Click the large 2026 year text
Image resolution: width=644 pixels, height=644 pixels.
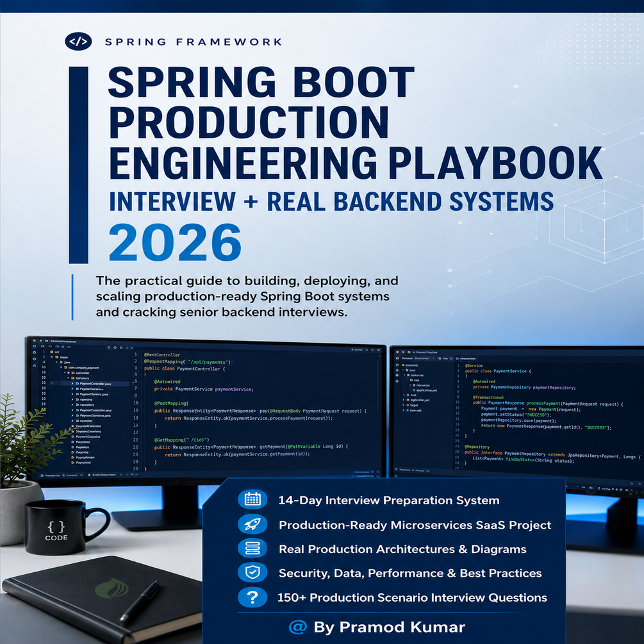(175, 242)
